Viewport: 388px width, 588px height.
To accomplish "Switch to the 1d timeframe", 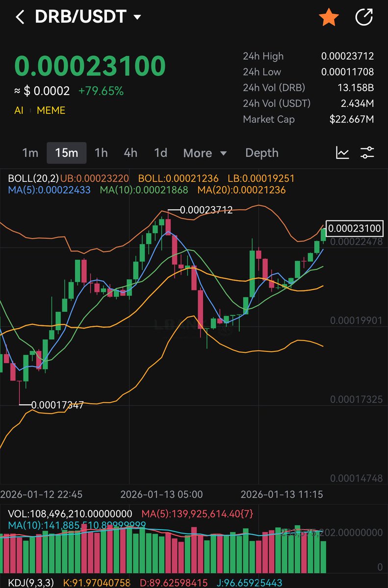I will click(161, 153).
